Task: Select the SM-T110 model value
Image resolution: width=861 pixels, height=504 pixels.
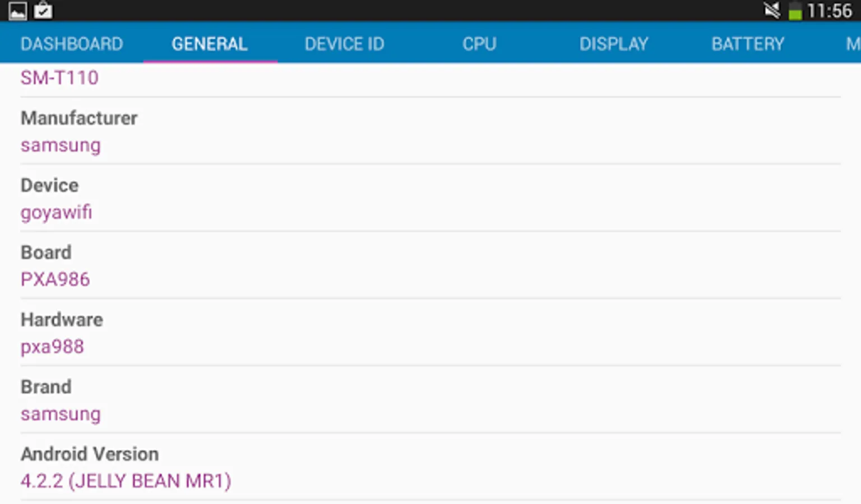Action: (59, 78)
